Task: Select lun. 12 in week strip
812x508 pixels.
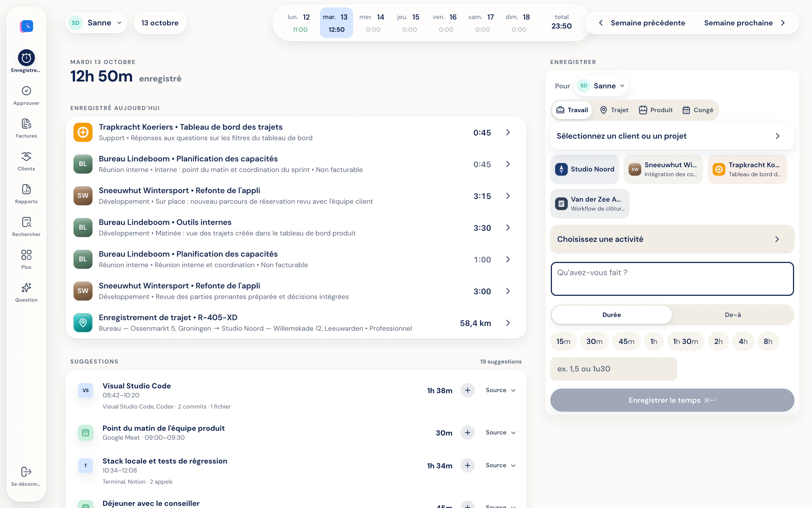Action: click(300, 23)
